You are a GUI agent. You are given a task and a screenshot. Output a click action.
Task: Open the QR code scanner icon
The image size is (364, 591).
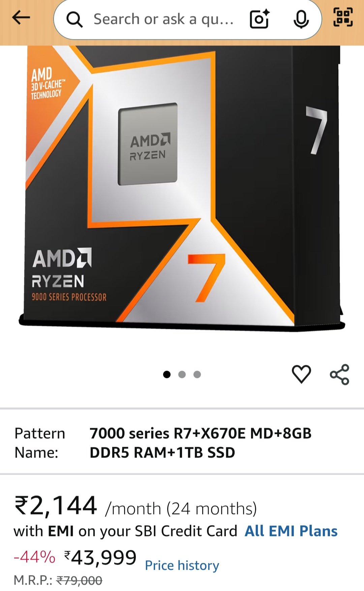(343, 17)
